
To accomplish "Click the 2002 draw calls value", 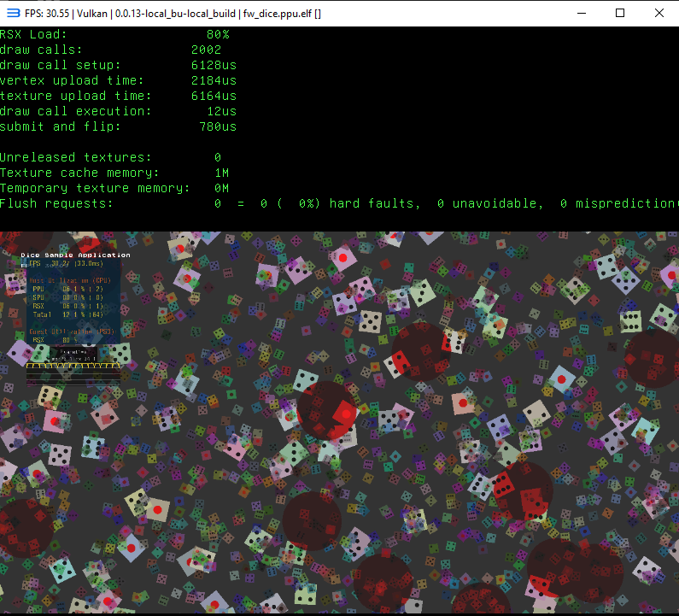I will [206, 50].
